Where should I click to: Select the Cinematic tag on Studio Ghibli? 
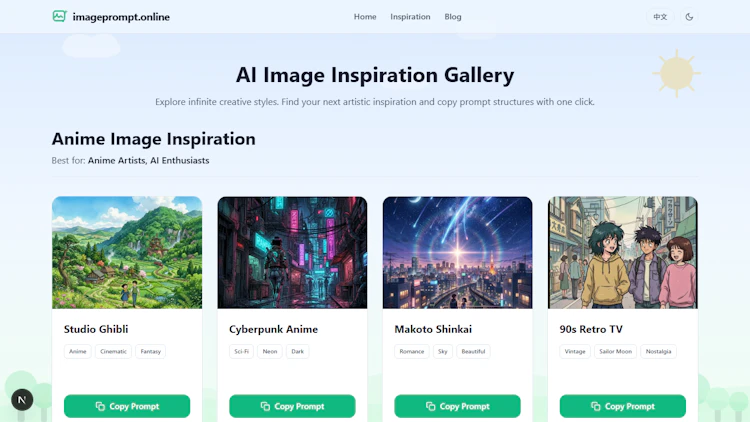tap(113, 351)
